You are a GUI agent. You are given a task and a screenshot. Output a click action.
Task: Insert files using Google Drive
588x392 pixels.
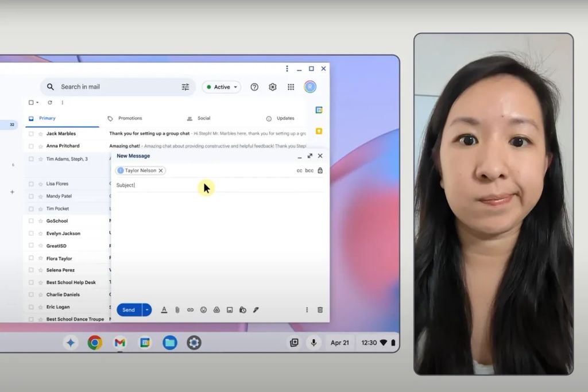[x=216, y=309]
